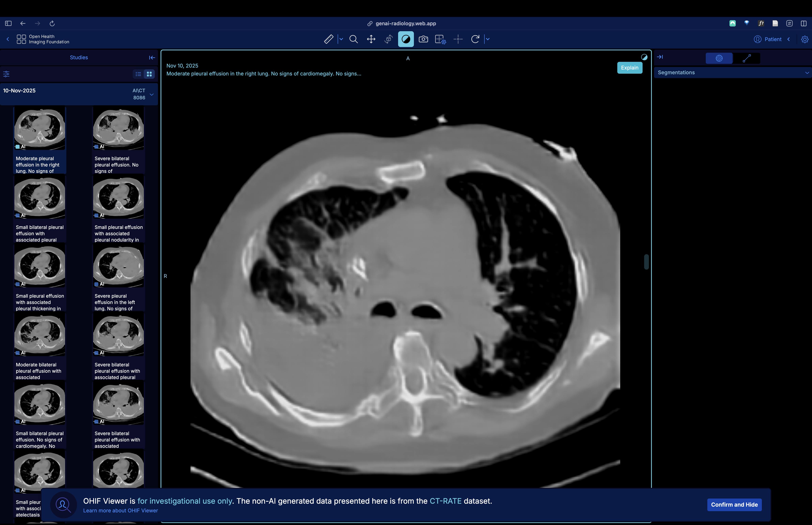The width and height of the screenshot is (812, 525).
Task: Click the genai-radiology.web.app address bar
Action: [x=401, y=23]
